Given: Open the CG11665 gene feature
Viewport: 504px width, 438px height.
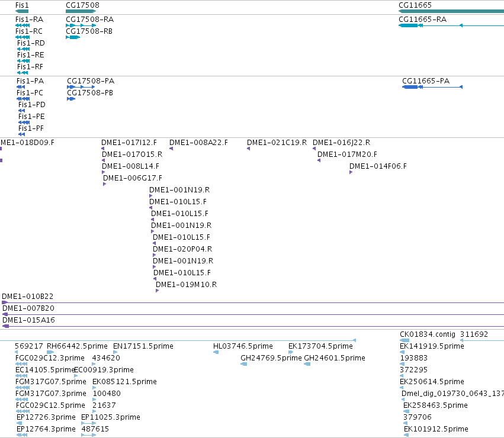Looking at the screenshot, I should (x=451, y=11).
